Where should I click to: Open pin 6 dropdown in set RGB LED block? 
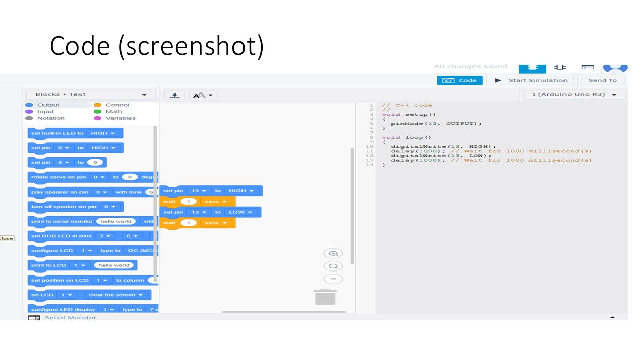tap(133, 236)
